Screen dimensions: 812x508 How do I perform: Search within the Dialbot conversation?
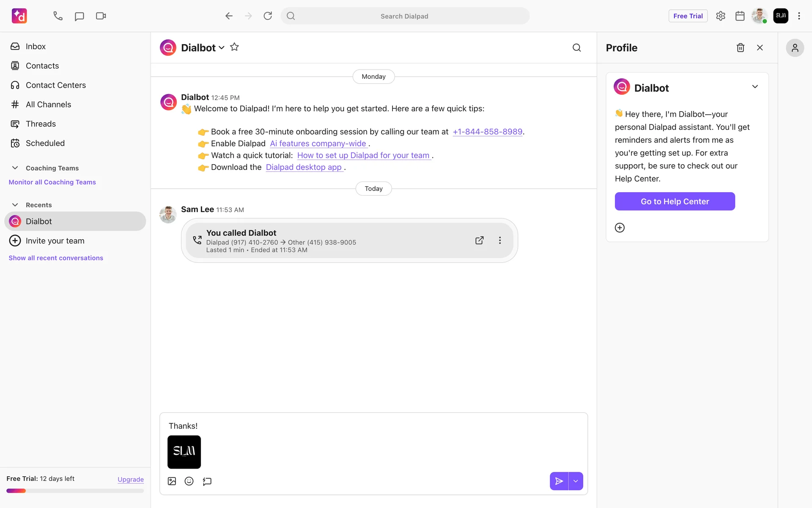(576, 48)
